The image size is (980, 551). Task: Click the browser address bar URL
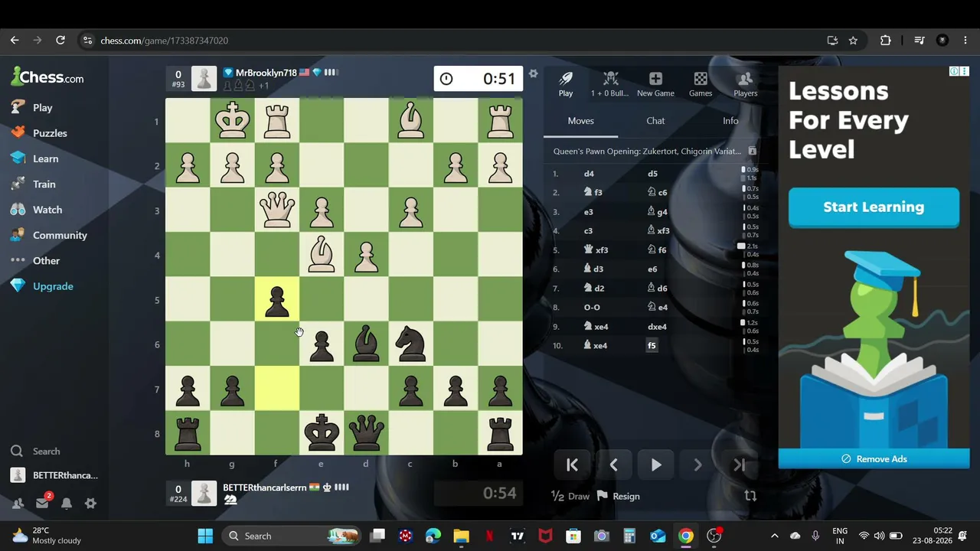(165, 41)
